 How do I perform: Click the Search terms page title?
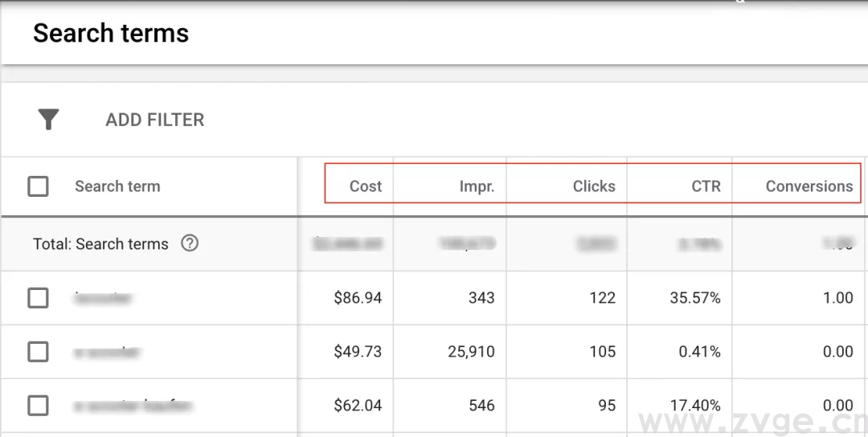click(x=111, y=34)
